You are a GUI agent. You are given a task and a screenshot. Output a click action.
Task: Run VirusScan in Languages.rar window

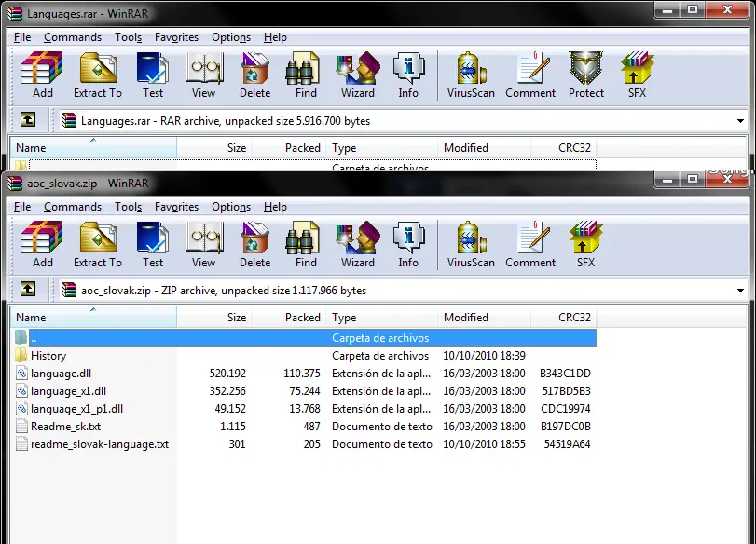[x=471, y=75]
